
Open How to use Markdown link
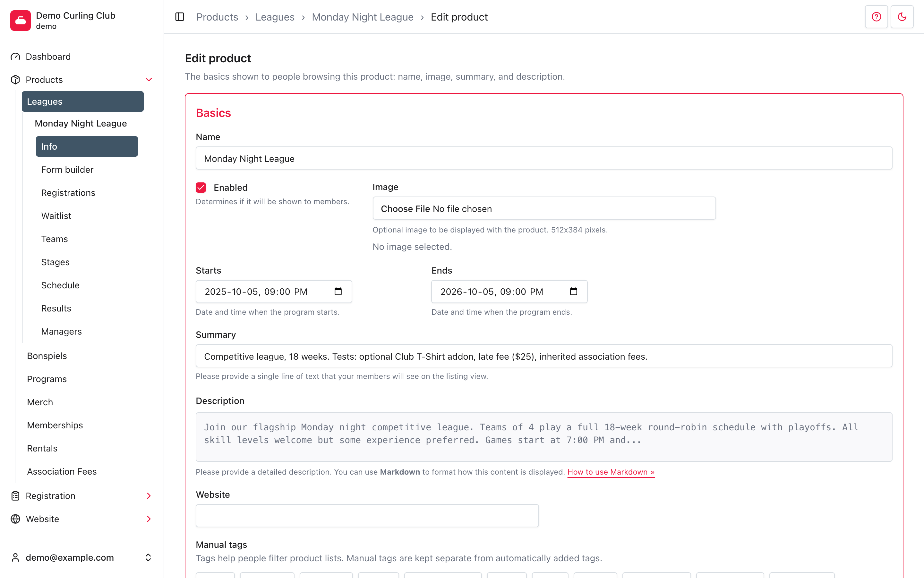coord(611,472)
